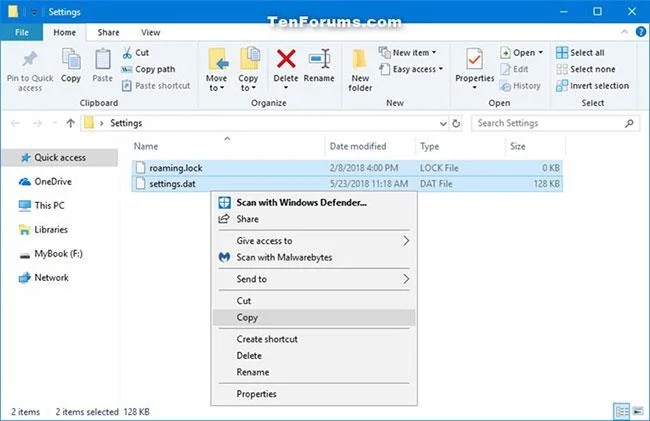Viewport: 650px width, 421px height.
Task: Click the ribbon Copy button
Action: point(71,66)
